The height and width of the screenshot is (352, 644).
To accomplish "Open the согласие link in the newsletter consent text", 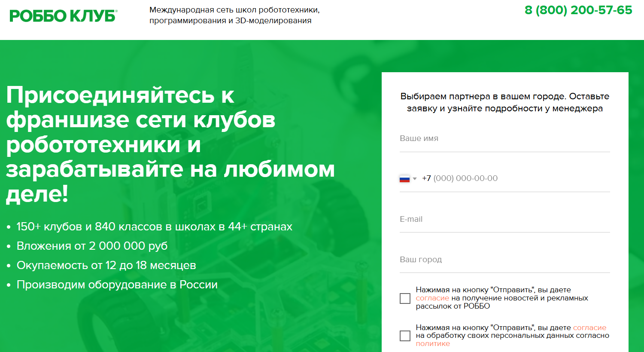I will (432, 298).
